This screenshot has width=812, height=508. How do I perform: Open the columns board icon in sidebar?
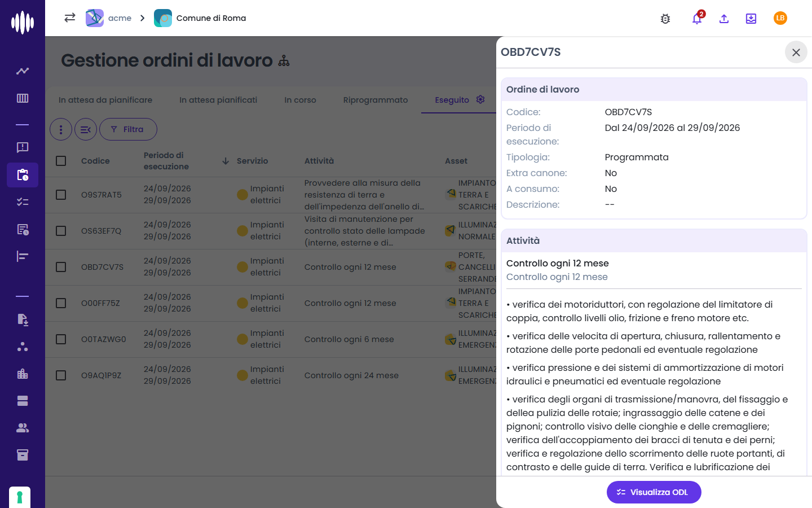pos(23,98)
